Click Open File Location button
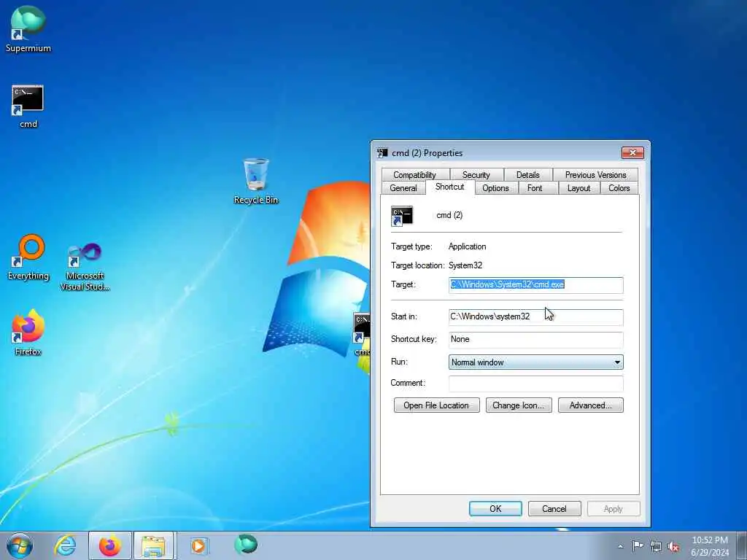Viewport: 747px width, 560px height. 436,405
